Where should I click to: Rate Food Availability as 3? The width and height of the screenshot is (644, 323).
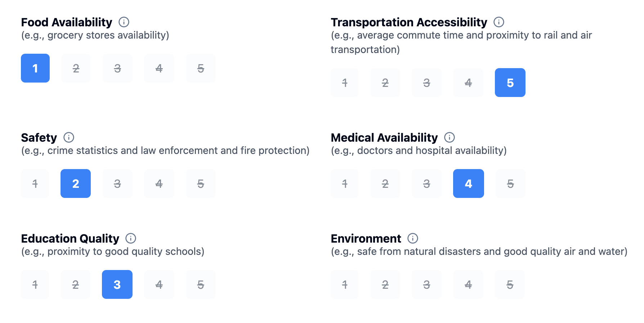pos(117,68)
